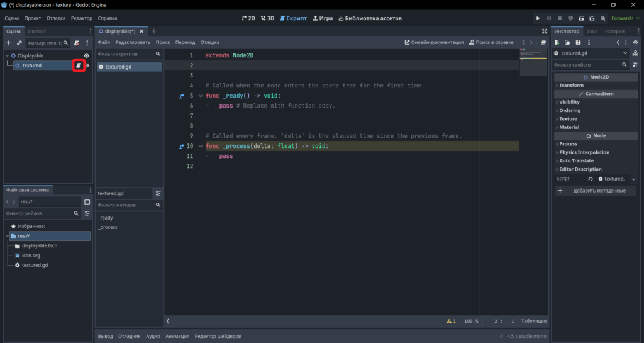Click the warnings count indicator
Viewport: 644px width, 343px height.
click(452, 321)
